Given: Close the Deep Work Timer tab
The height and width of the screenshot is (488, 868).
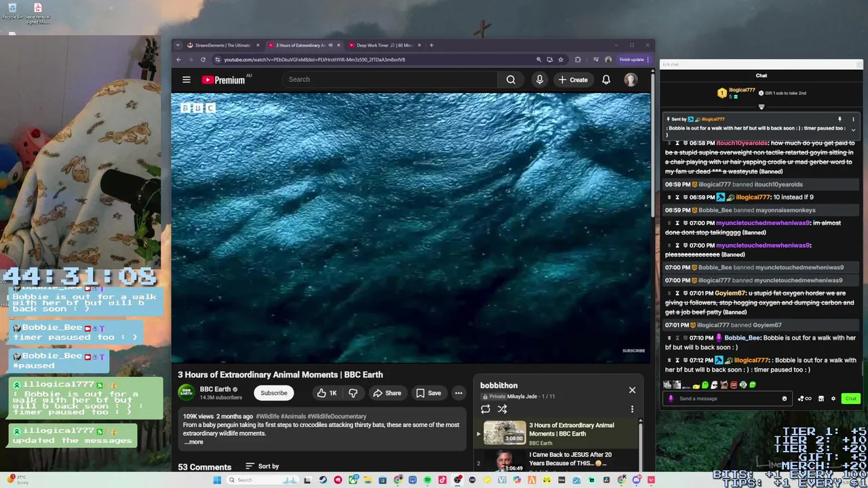Looking at the screenshot, I should (x=419, y=45).
